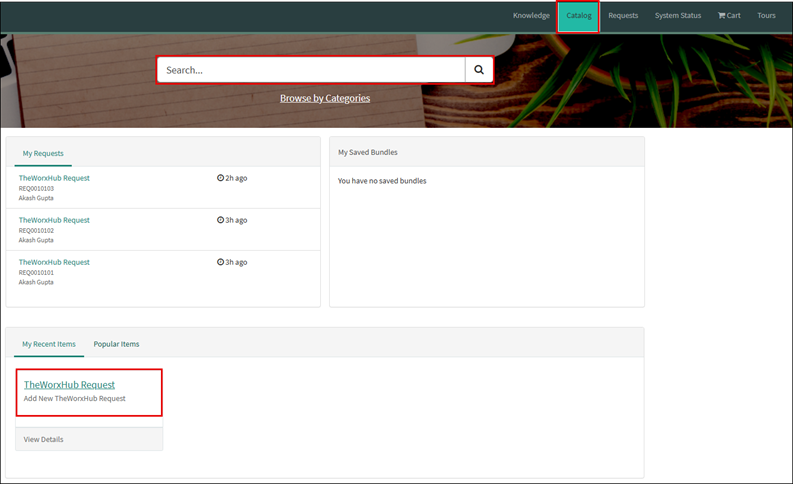793x484 pixels.
Task: Switch to the My Recent Items tab
Action: 49,344
